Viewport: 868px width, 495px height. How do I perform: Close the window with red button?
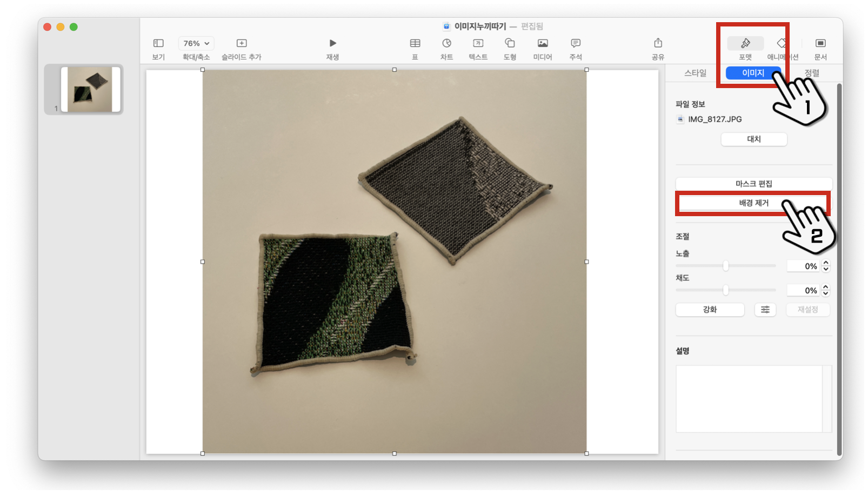[48, 27]
